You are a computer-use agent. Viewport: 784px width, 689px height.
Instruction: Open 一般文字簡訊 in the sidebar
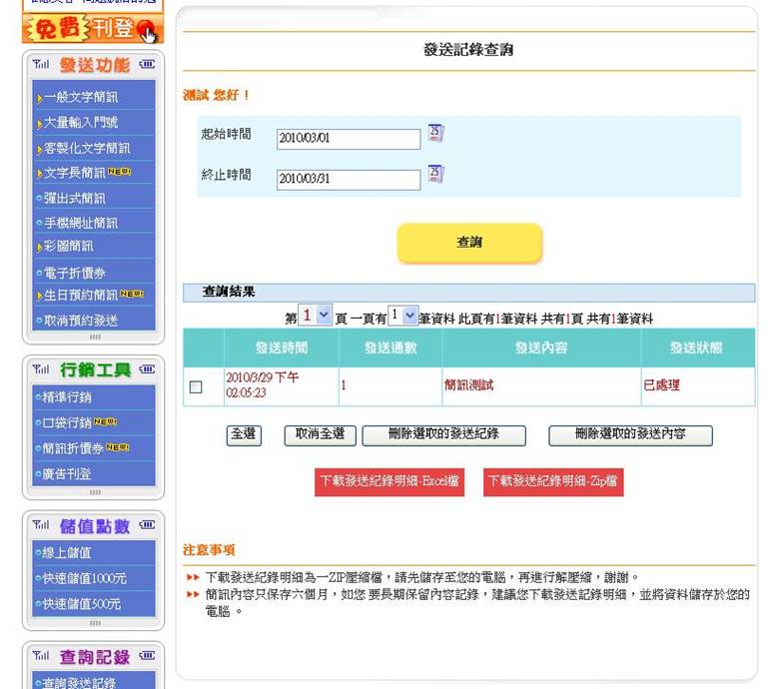click(80, 98)
